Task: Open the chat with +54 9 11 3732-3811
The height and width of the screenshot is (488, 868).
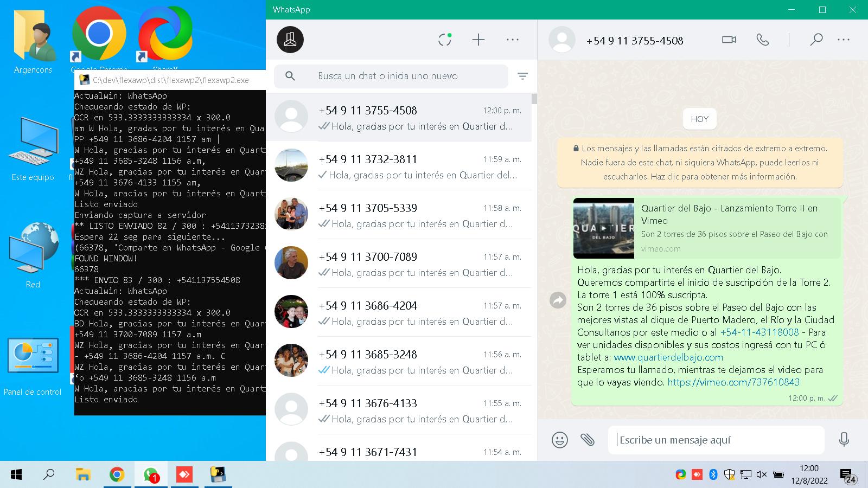Action: (x=399, y=166)
